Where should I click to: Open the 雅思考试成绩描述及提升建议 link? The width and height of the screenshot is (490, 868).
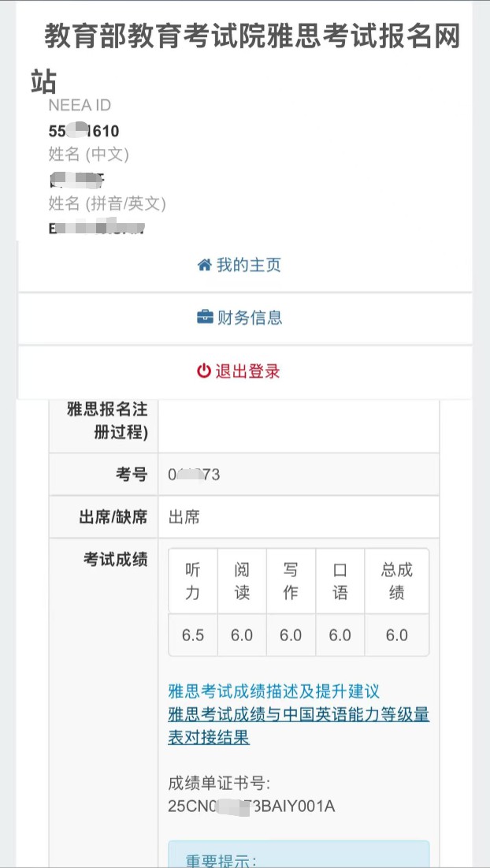pyautogui.click(x=274, y=691)
